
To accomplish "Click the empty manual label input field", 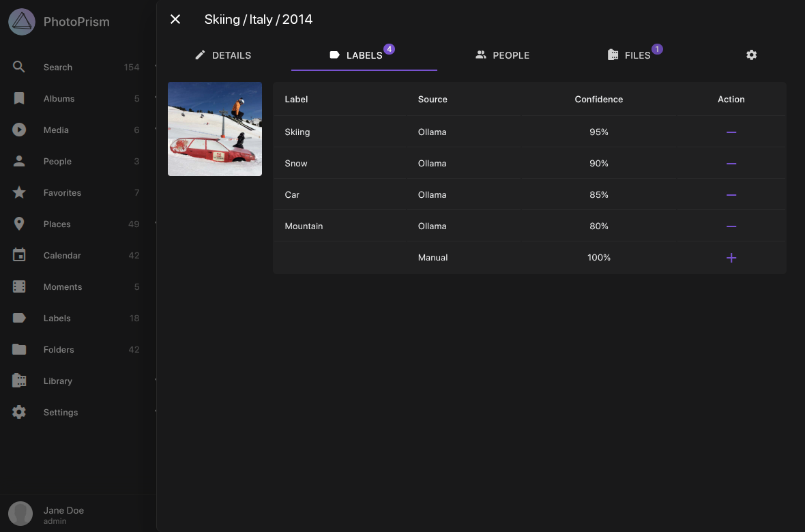I will (340, 258).
